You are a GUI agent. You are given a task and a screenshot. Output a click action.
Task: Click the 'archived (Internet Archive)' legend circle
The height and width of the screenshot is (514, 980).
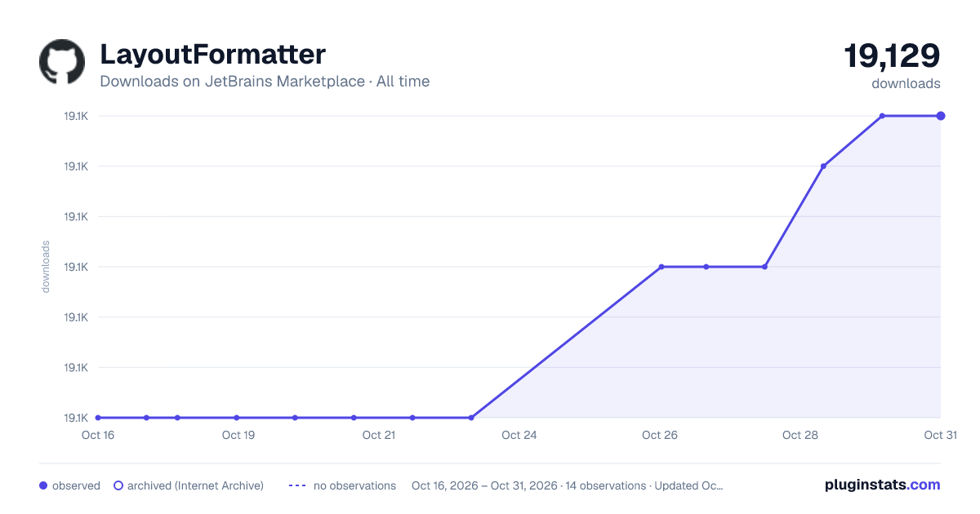[x=118, y=485]
